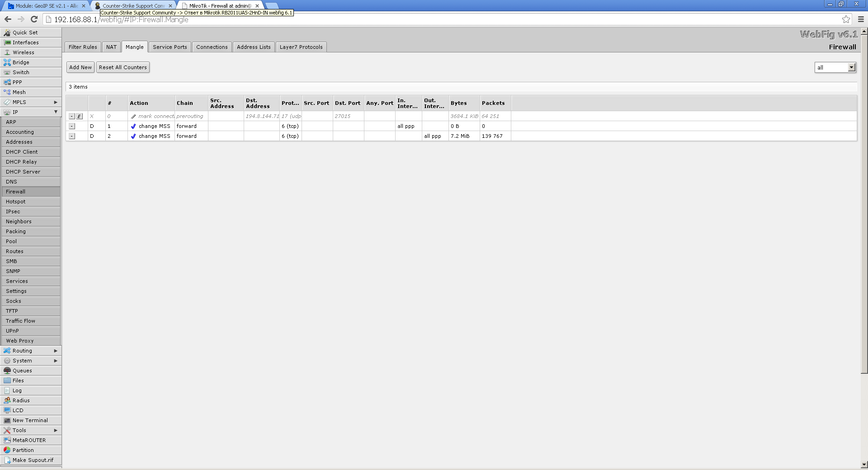Open Web Proxy under IP
Image resolution: width=868 pixels, height=470 pixels.
[x=31, y=341]
